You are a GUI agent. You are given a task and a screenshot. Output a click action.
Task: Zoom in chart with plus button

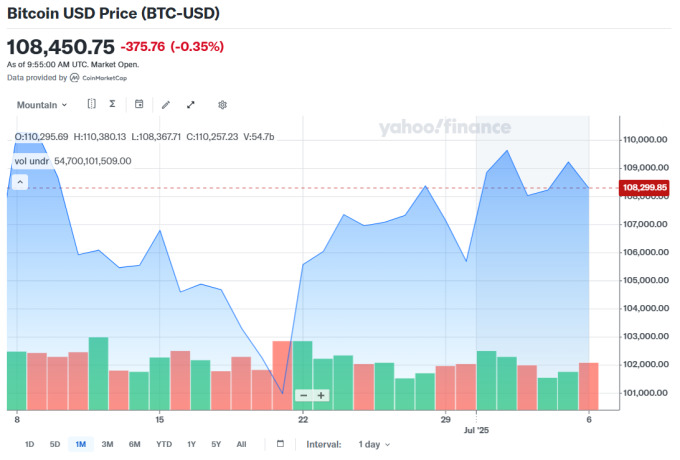[x=321, y=396]
